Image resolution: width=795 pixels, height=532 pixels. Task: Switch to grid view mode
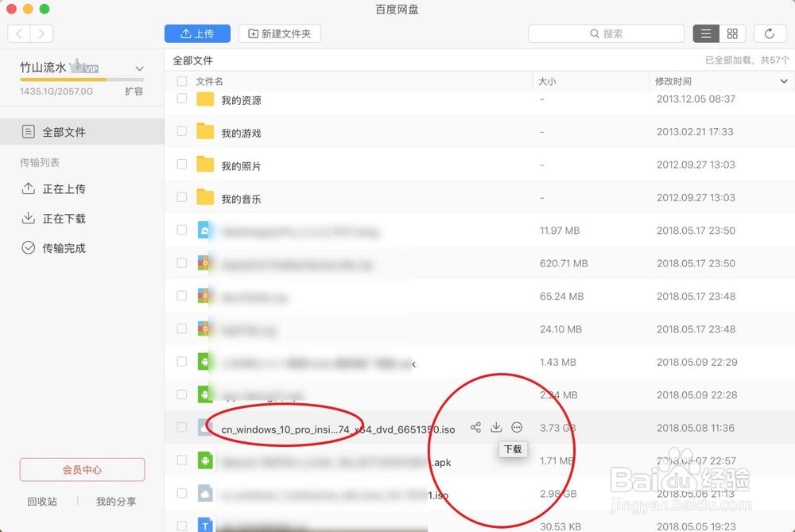click(732, 34)
